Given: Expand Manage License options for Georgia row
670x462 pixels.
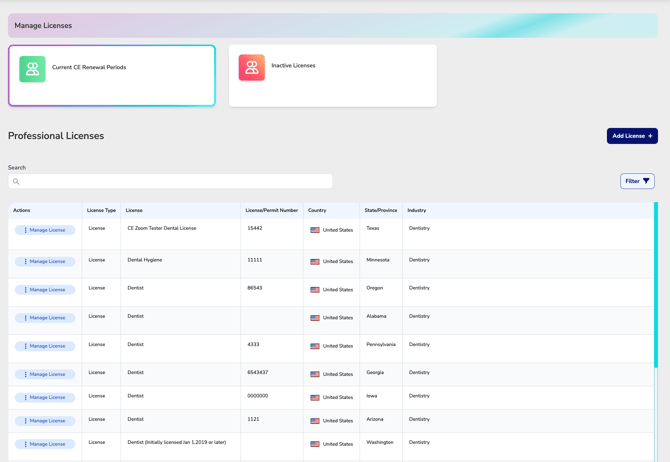Looking at the screenshot, I should coord(45,374).
